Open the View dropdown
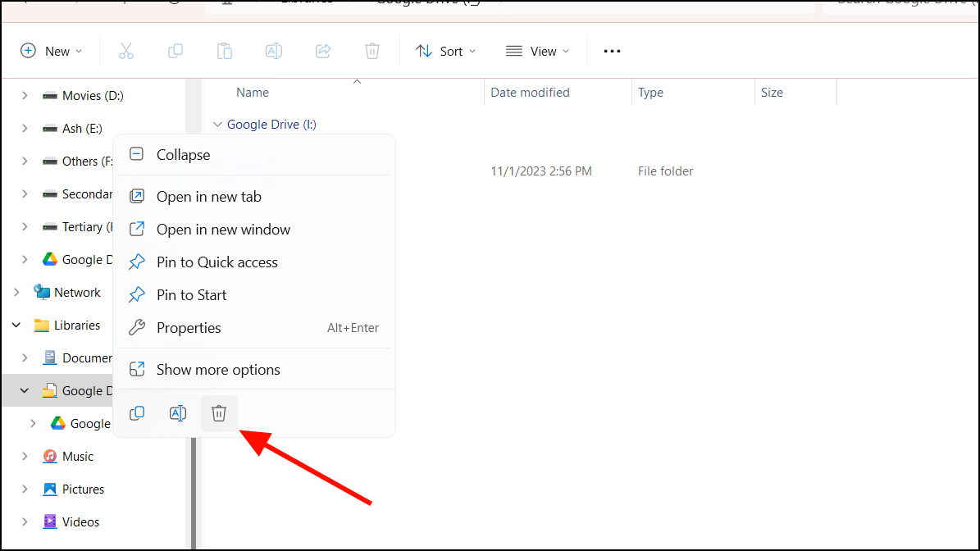The image size is (980, 551). click(x=537, y=51)
